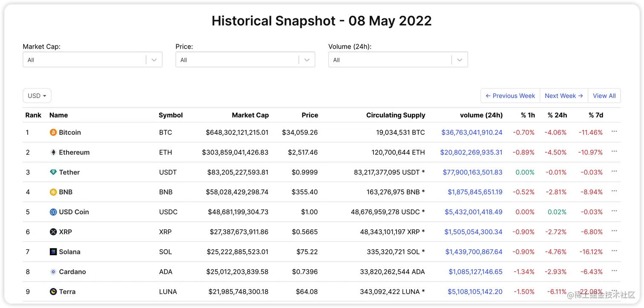Click the Ethereum diamond logo icon
The width and height of the screenshot is (644, 308).
53,152
